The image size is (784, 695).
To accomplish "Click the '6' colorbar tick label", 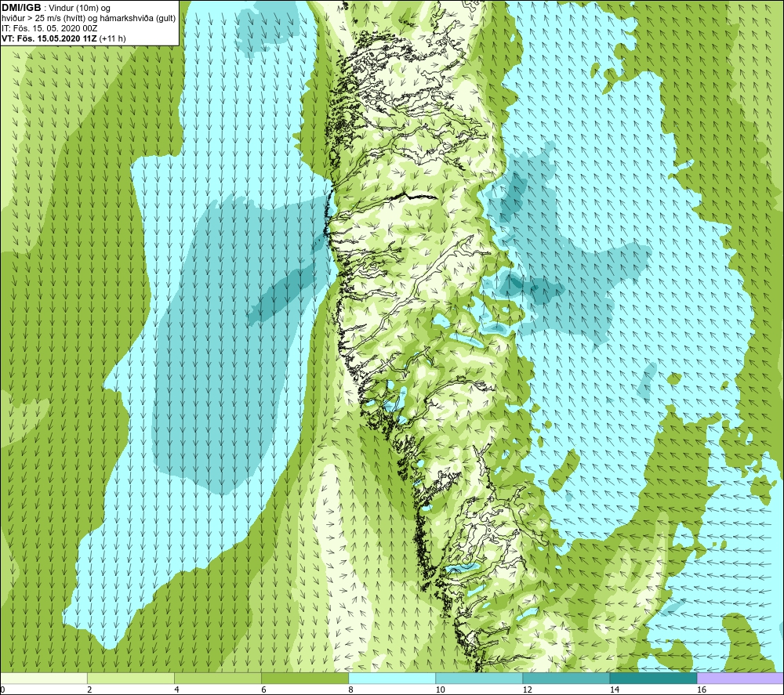I will click(263, 690).
